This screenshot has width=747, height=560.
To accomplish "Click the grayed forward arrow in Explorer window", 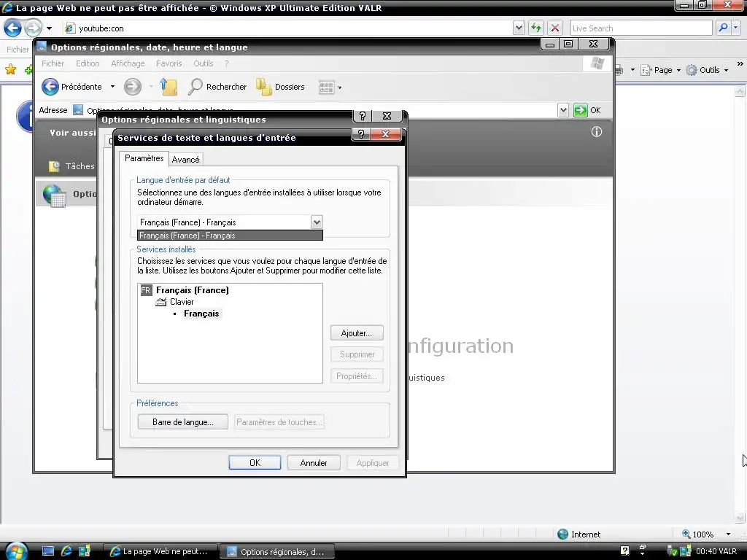I will (133, 87).
